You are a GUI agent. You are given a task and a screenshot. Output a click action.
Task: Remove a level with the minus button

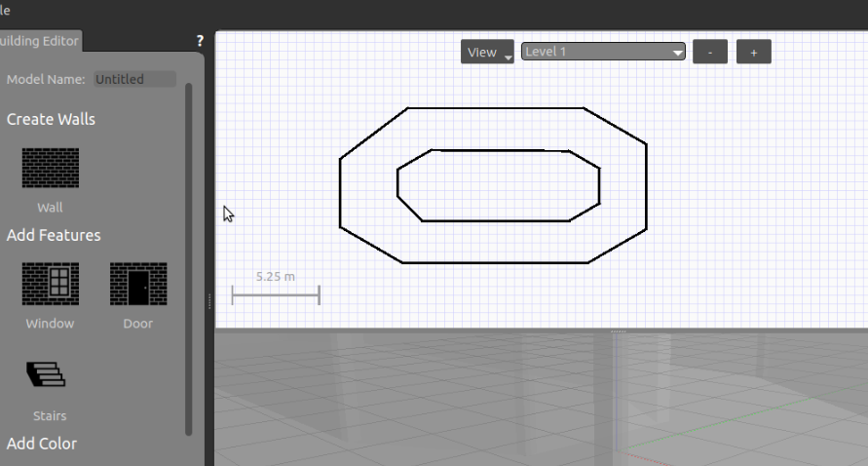click(710, 52)
